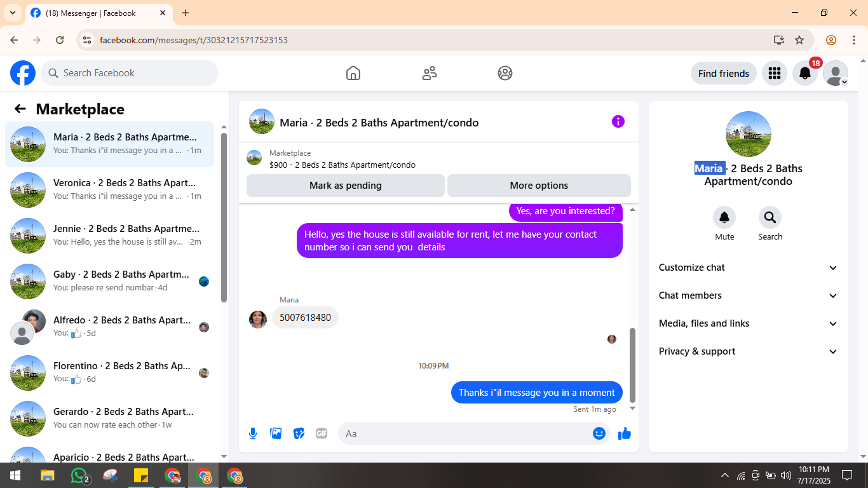This screenshot has width=868, height=488.
Task: Send a voice clip using microphone icon
Action: point(253,433)
